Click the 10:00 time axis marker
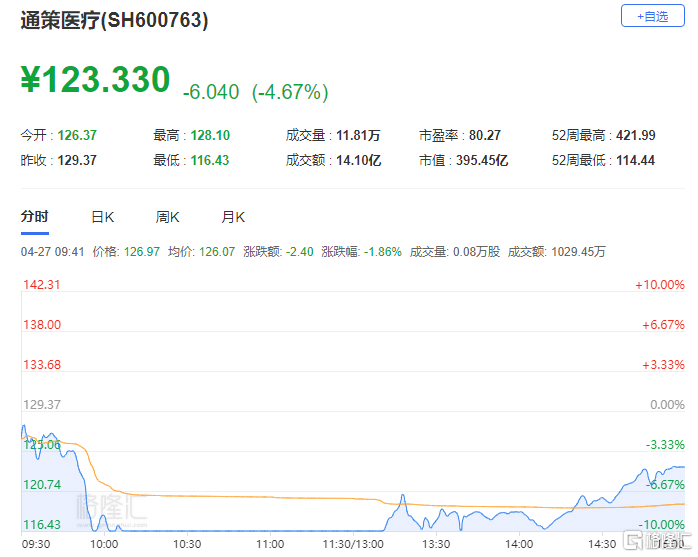Screen dimensions: 698x557 click(104, 544)
